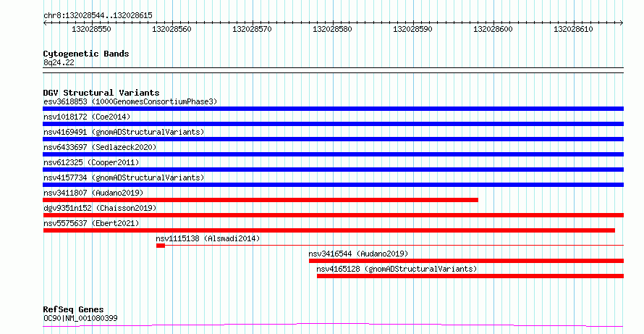
Task: Click the OC90|NM_001080399 gene label
Action: 80,318
